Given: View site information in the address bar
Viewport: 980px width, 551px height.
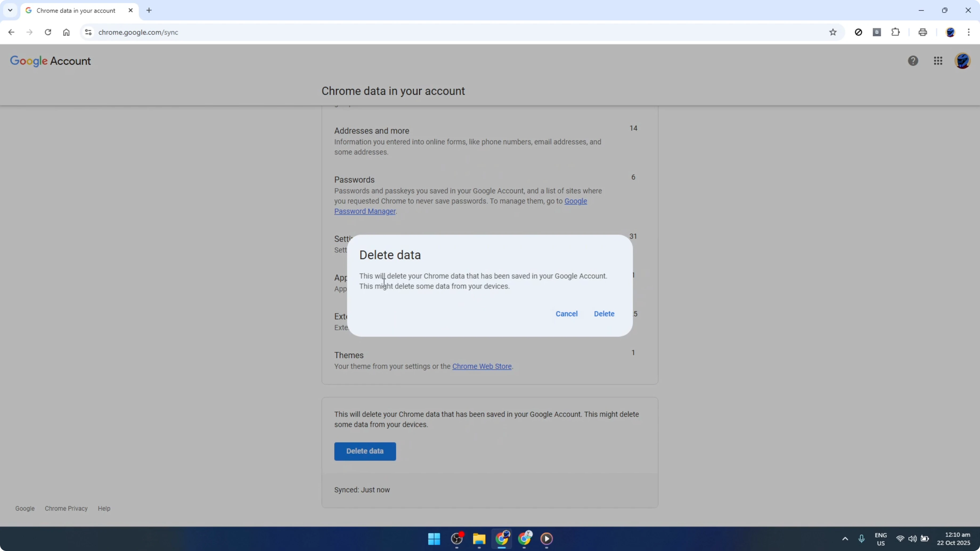Looking at the screenshot, I should [x=88, y=32].
